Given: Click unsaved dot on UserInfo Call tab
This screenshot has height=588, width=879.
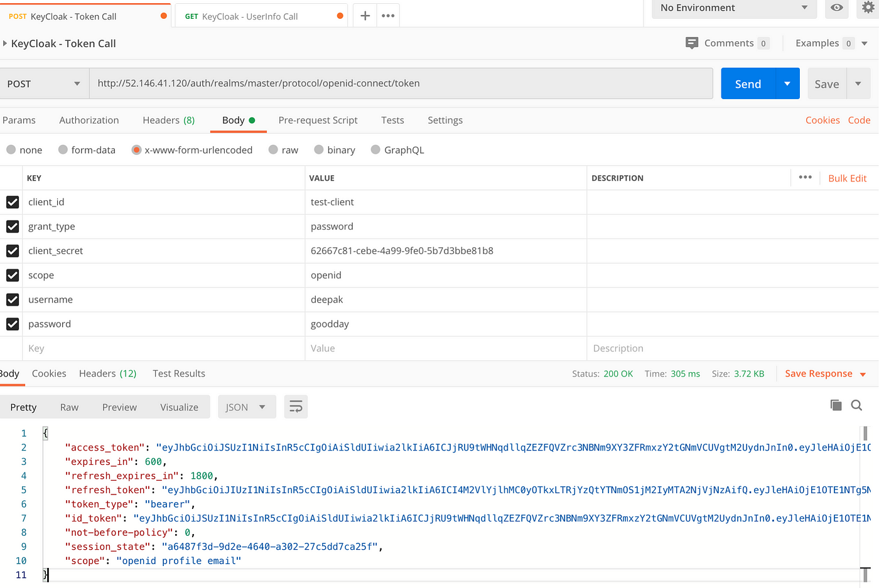Looking at the screenshot, I should 340,16.
